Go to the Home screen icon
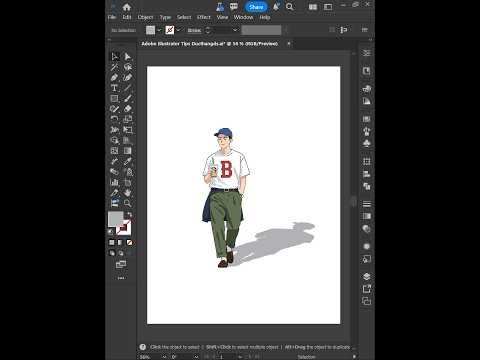 [127, 7]
